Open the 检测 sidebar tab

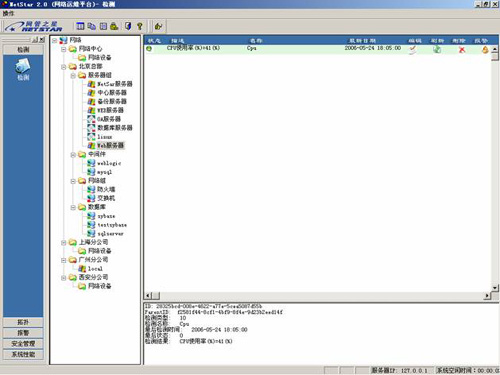point(23,50)
